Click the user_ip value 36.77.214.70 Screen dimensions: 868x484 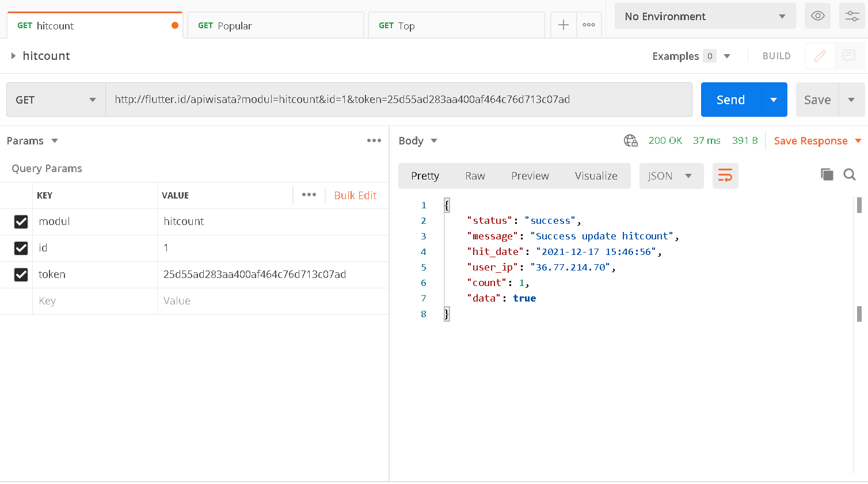[570, 267]
